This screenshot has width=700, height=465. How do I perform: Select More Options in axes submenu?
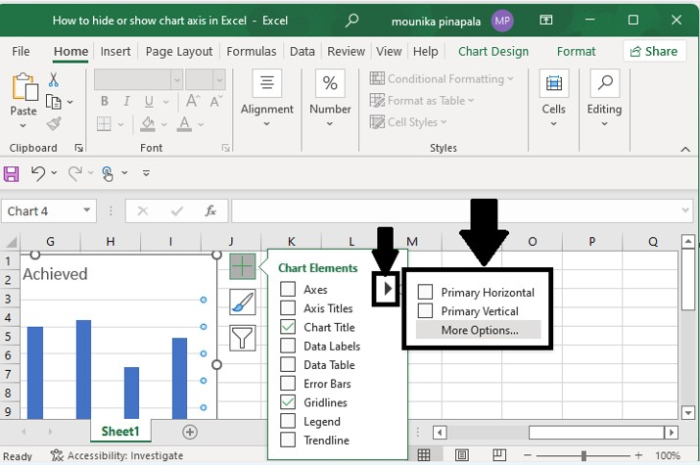478,330
